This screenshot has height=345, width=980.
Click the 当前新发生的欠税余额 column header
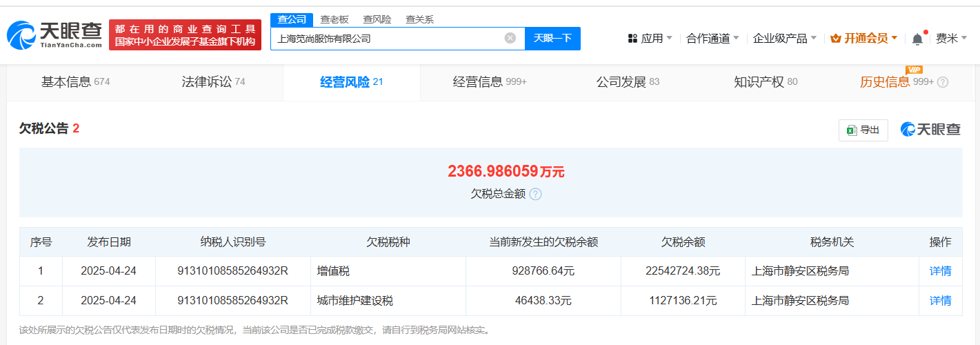543,242
